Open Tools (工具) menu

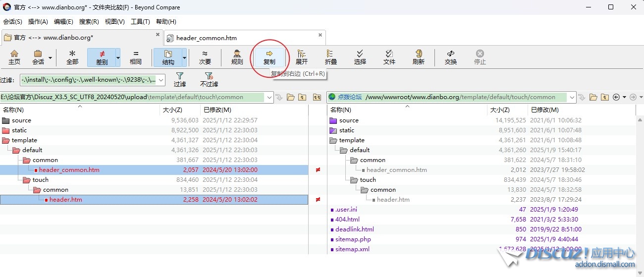click(140, 22)
